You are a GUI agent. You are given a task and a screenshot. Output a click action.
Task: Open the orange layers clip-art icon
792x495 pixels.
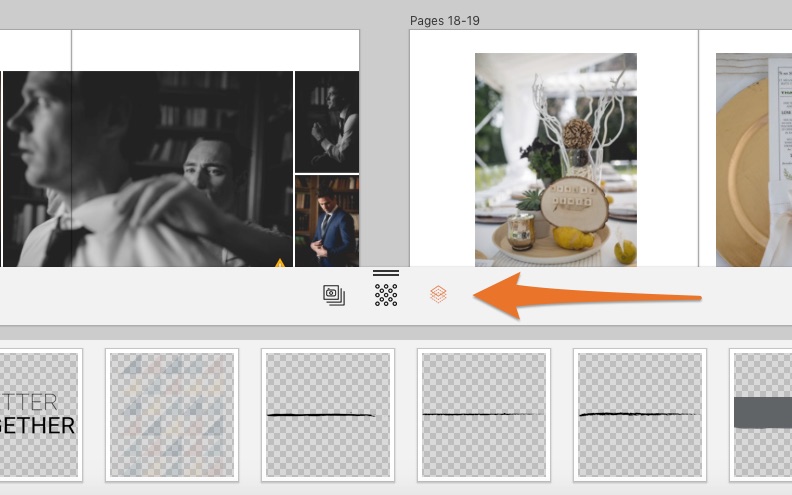(438, 294)
